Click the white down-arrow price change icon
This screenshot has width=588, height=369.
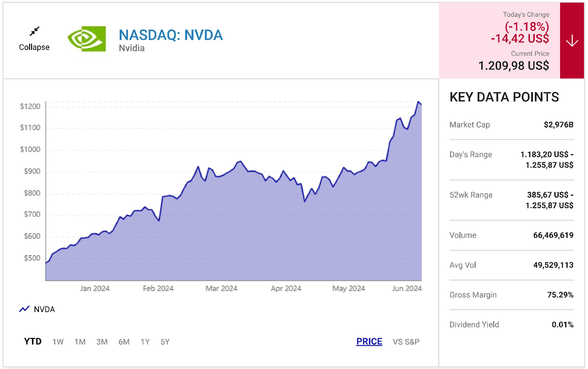(x=572, y=41)
